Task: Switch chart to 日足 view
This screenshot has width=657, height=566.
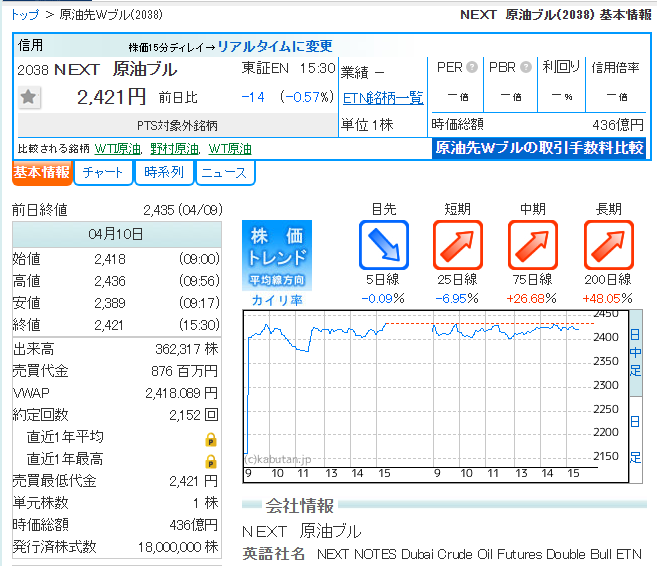Action: coord(635,439)
